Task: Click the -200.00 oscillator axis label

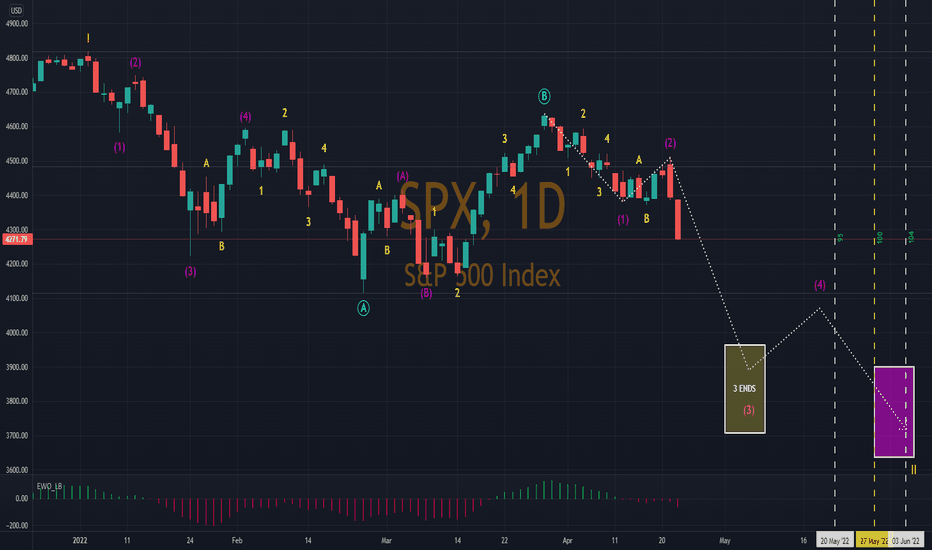Action: tap(17, 526)
